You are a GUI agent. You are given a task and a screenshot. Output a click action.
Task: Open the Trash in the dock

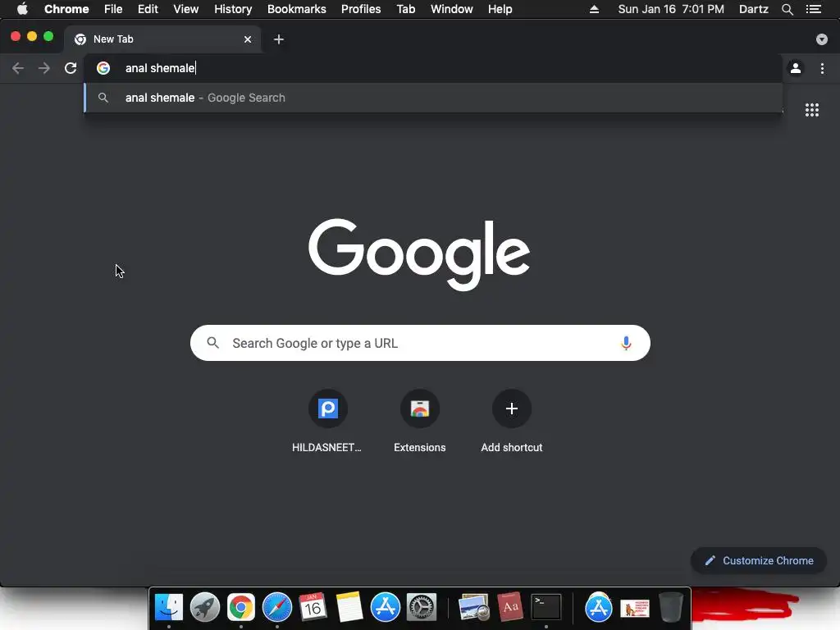coord(671,607)
